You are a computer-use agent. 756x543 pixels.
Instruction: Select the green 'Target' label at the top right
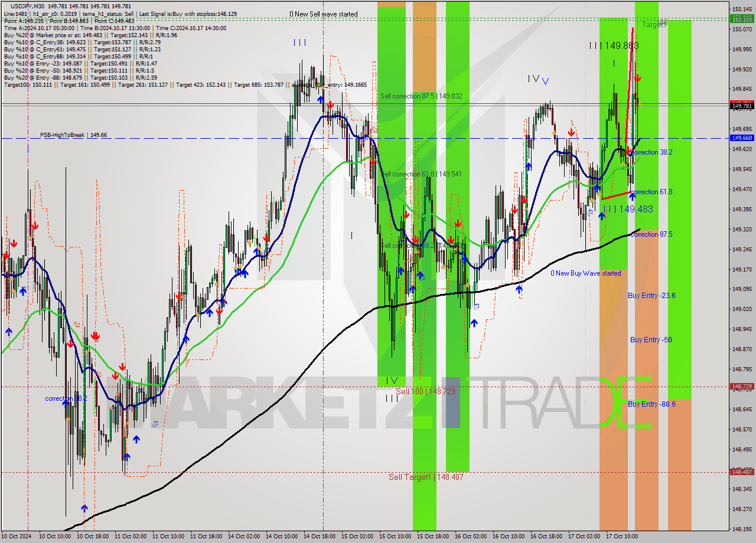(654, 25)
